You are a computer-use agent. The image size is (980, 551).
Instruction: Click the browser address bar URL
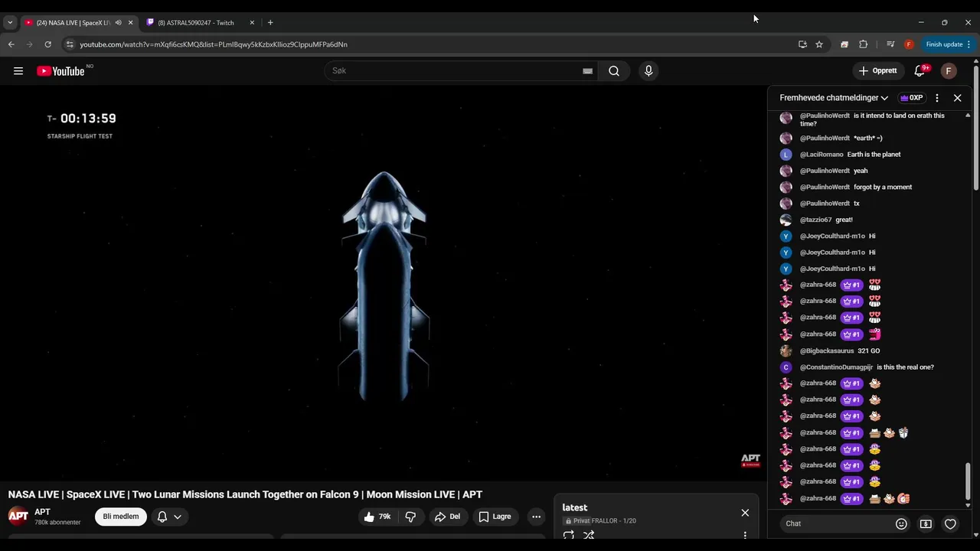pos(214,44)
